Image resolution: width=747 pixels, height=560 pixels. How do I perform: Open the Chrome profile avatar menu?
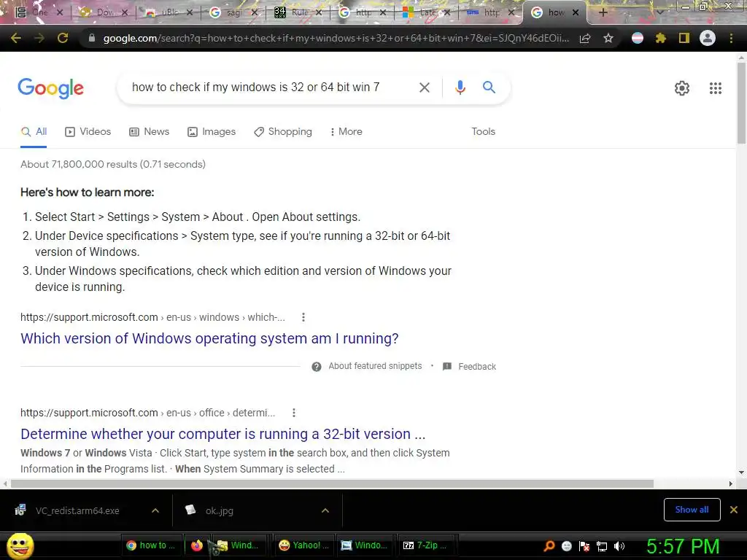click(708, 38)
